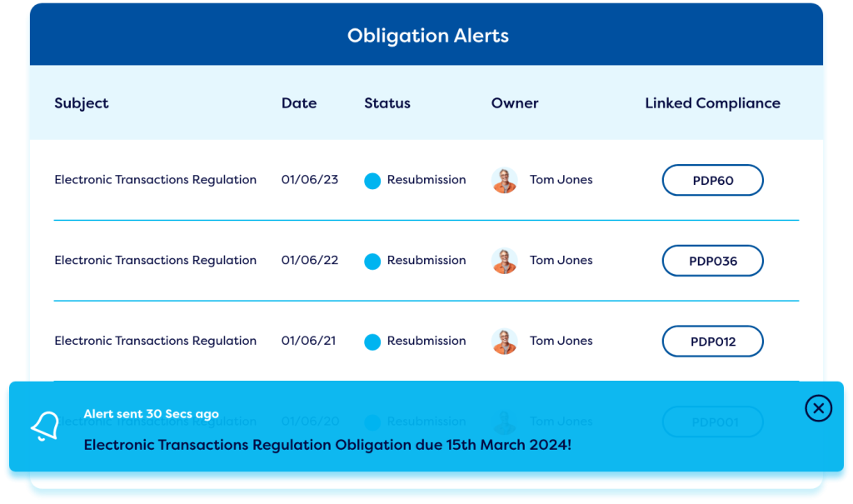Click Tom Jones's avatar in the second row
The image size is (853, 504).
(x=505, y=261)
